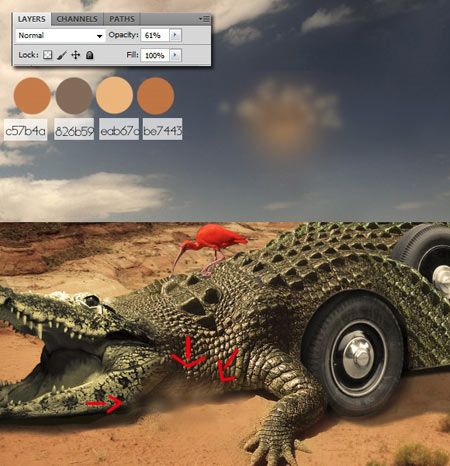The height and width of the screenshot is (466, 450).
Task: Open the Opacity slider arrow
Action: tap(175, 35)
